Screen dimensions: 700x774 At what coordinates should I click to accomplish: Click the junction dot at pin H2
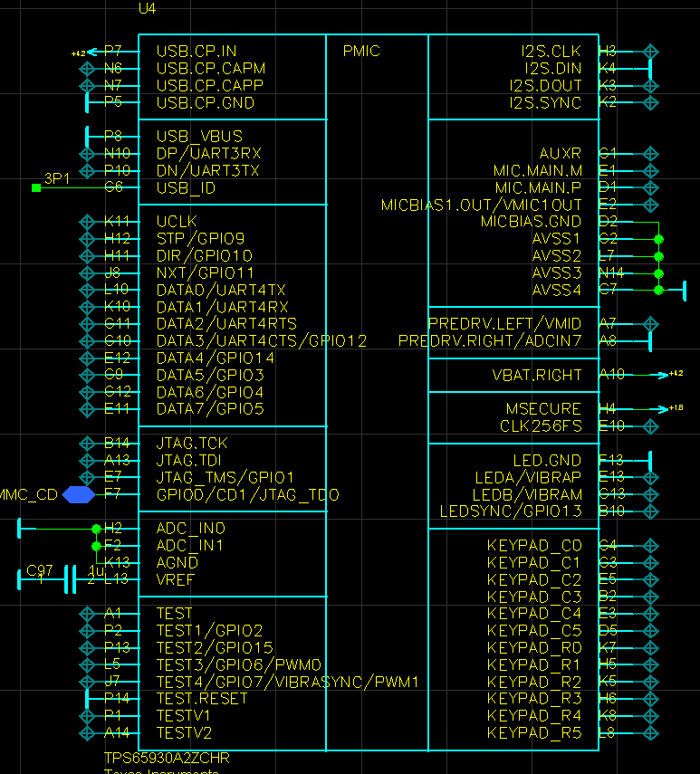[x=96, y=529]
